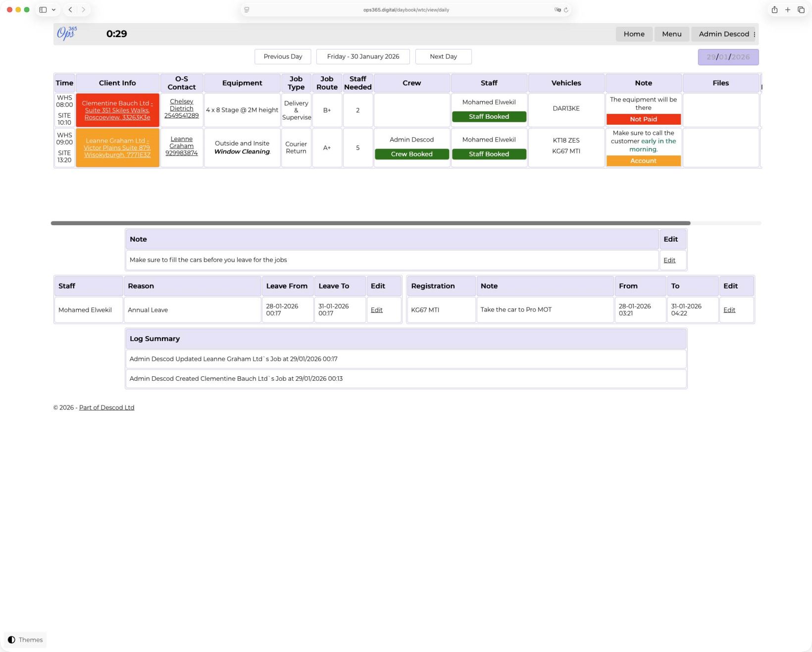Click the Safari share icon
The width and height of the screenshot is (812, 652).
click(x=774, y=9)
